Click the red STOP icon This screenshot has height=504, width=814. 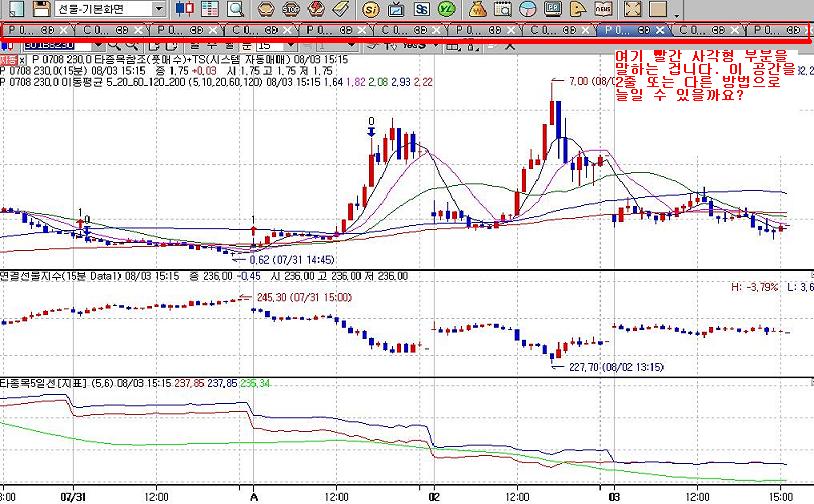click(290, 9)
